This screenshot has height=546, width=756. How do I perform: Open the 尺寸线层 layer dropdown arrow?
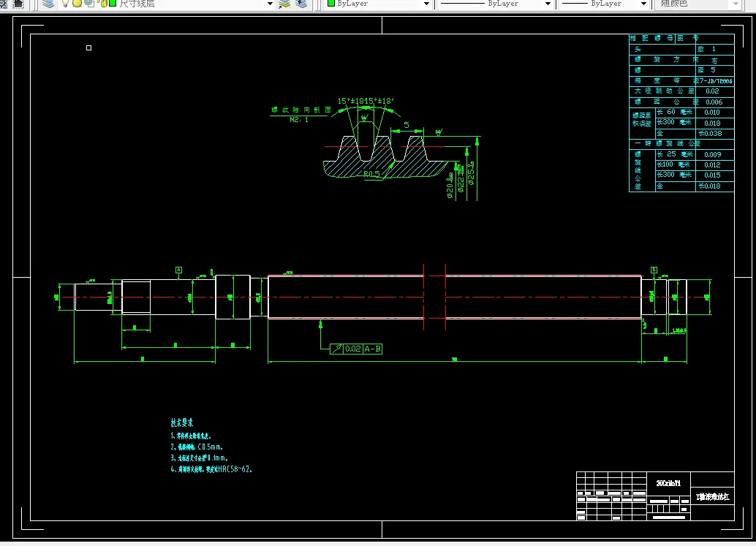tap(270, 4)
